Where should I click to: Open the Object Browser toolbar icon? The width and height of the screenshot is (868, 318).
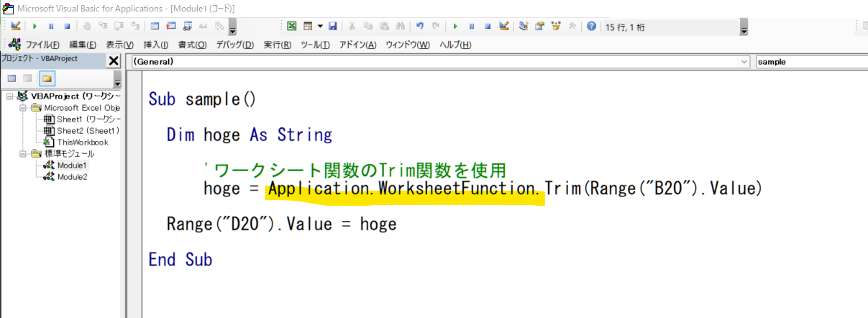coord(555,27)
